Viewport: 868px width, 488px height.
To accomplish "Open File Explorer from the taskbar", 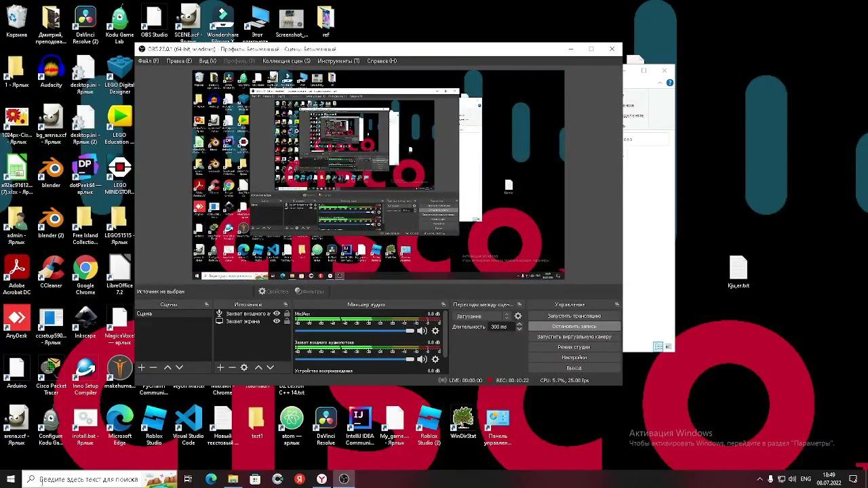I will coord(233,479).
